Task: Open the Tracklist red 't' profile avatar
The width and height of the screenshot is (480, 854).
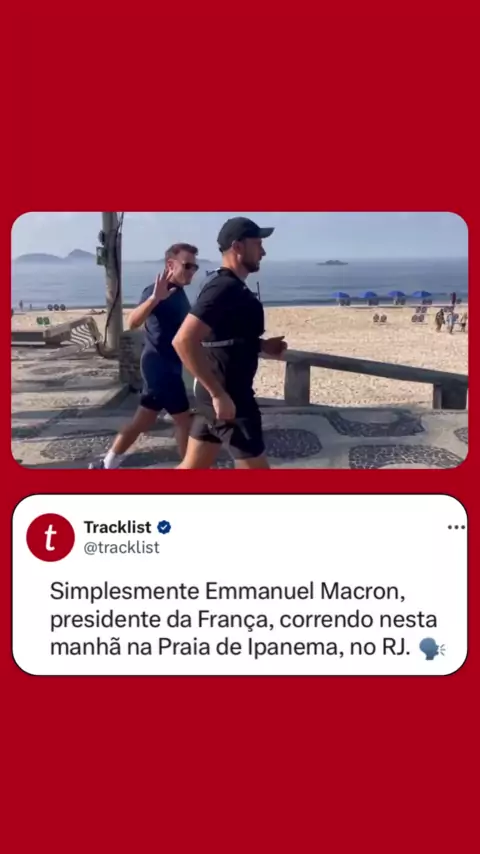Action: 50,537
